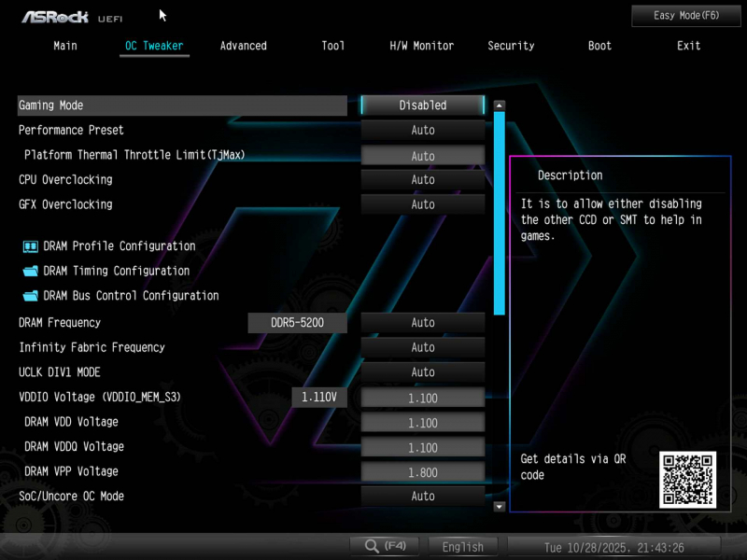747x560 pixels.
Task: Open Infinity Fabric Frequency dropdown
Action: tap(423, 348)
